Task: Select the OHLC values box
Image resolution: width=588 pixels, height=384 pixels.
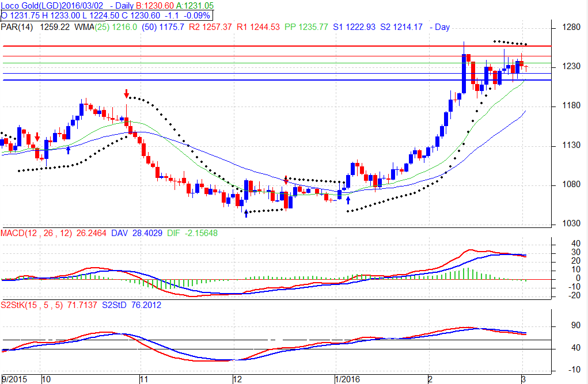Action: [107, 16]
